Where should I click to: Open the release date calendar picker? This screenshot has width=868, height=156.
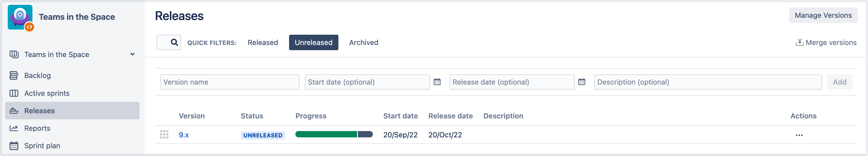click(x=581, y=82)
